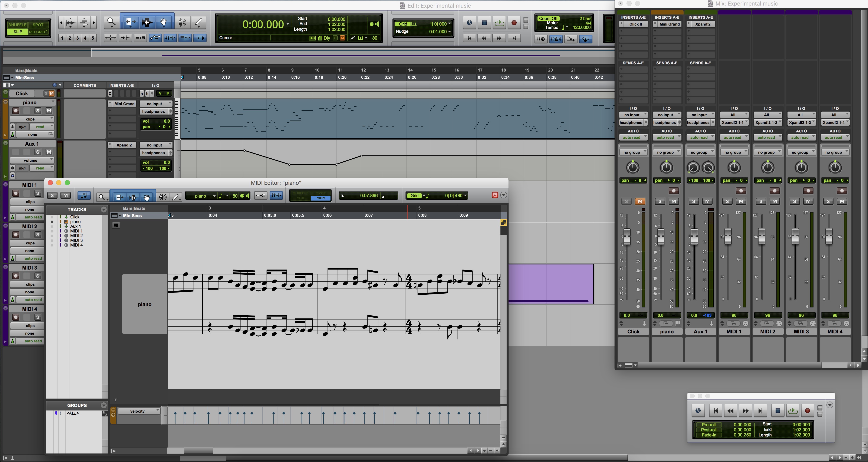Solo the Aux 1 track in Edit window
The width and height of the screenshot is (868, 462).
pyautogui.click(x=38, y=152)
